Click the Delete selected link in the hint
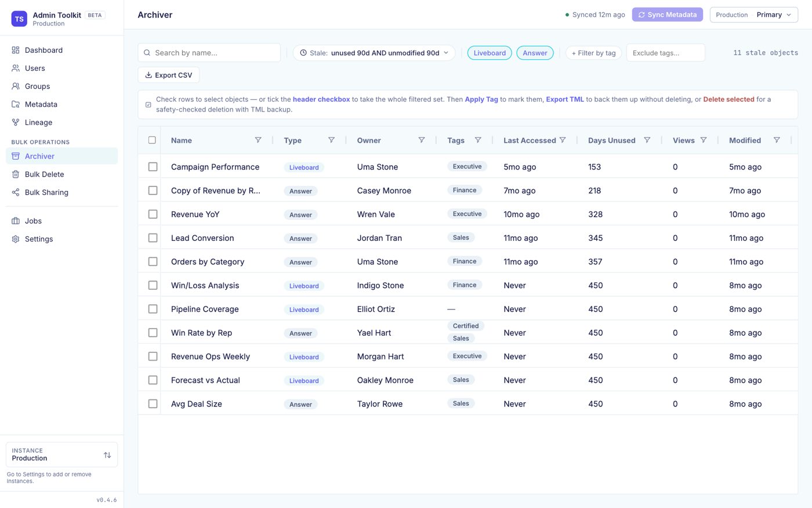 point(728,99)
